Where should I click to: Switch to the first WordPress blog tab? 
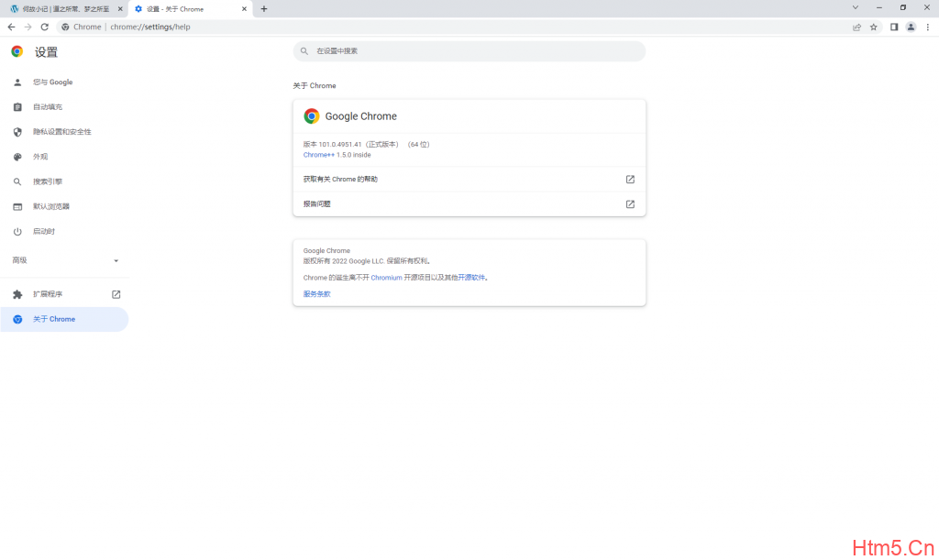tap(66, 9)
